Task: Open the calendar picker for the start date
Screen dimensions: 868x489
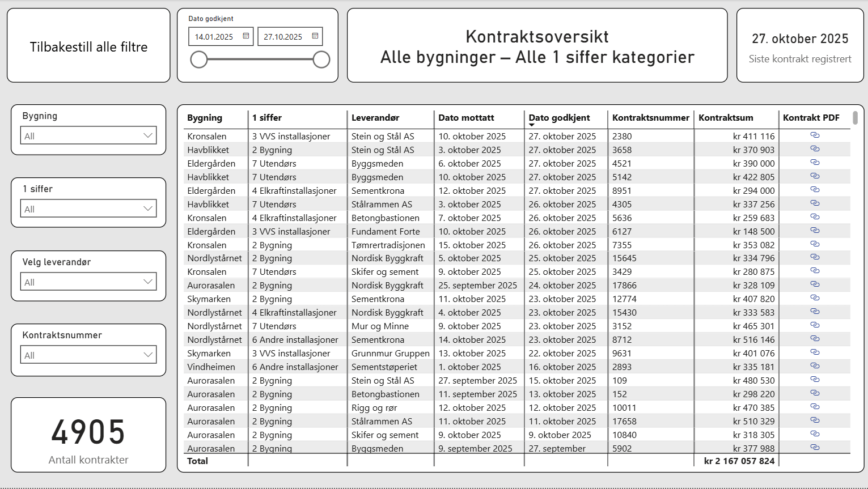Action: click(x=245, y=36)
